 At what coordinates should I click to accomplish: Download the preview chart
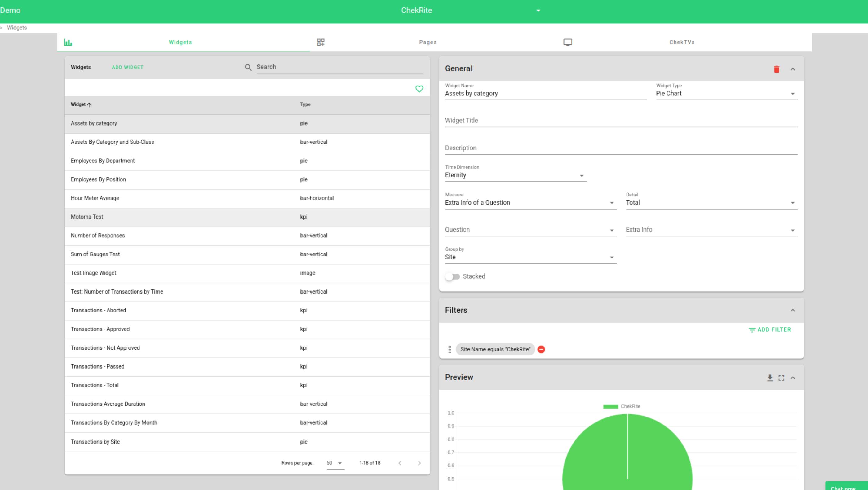pos(770,377)
